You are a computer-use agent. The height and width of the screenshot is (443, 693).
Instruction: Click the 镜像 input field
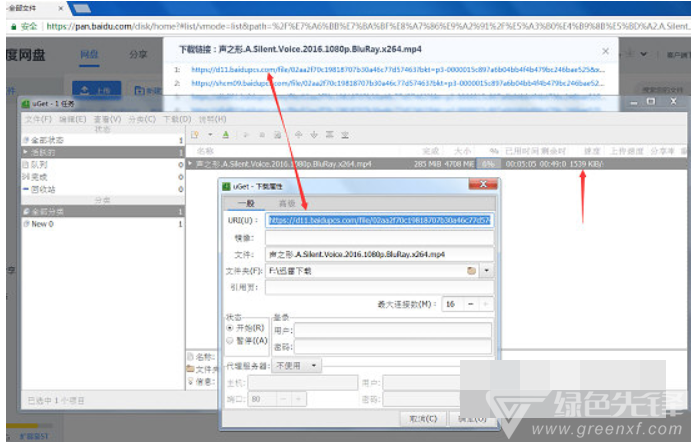click(380, 237)
